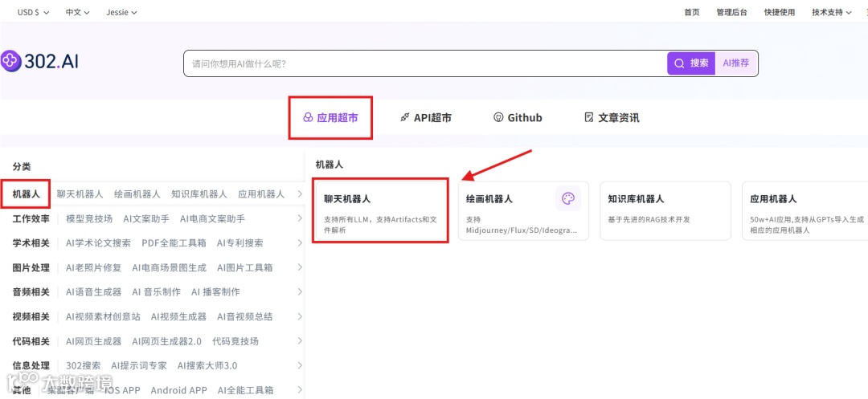868x399 pixels.
Task: Expand the 视频相关 row chevron
Action: point(300,316)
